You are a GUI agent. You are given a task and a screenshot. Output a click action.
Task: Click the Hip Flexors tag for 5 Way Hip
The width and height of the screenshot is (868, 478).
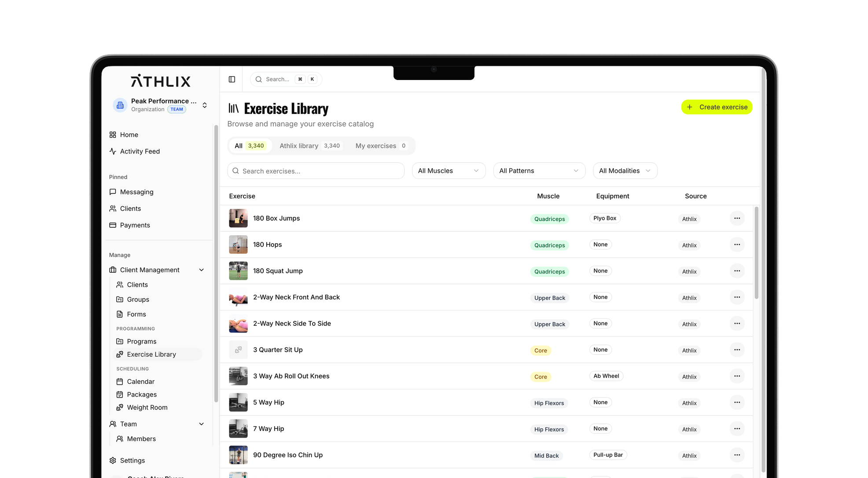549,403
